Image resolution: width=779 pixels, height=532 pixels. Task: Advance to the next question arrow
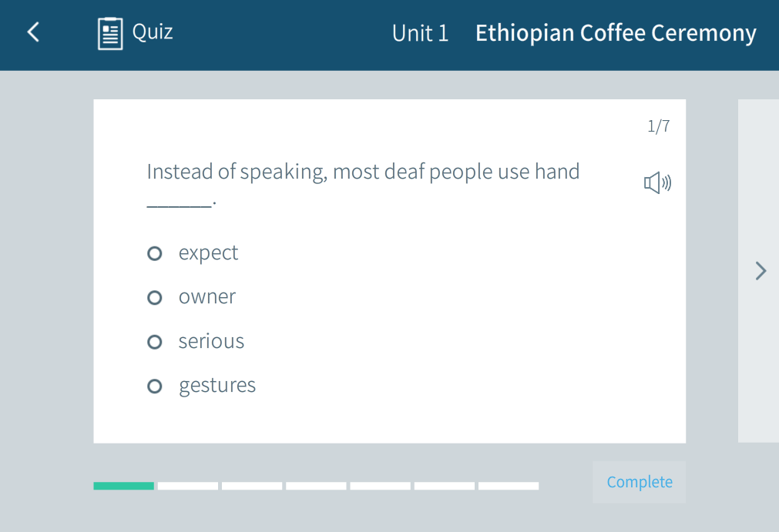(x=761, y=271)
